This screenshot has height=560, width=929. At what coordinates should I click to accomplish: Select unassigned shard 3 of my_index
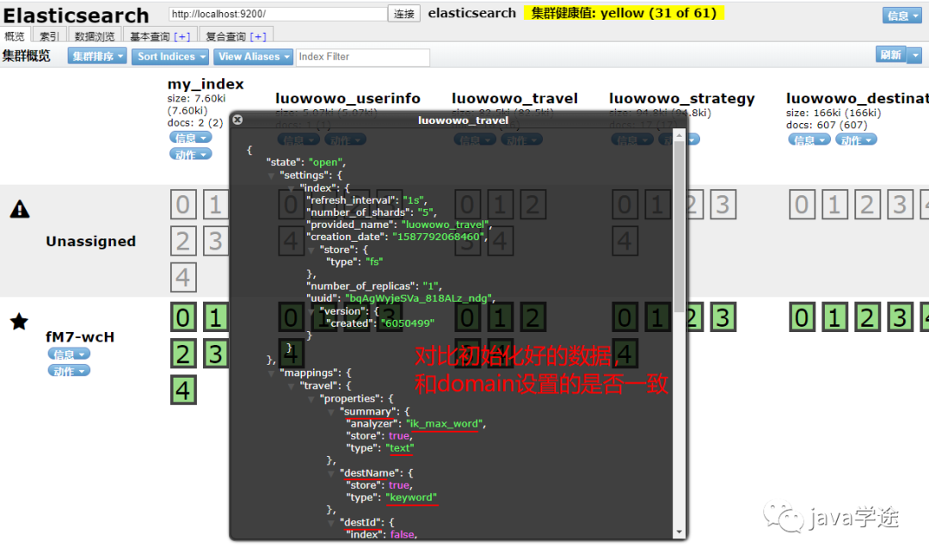tap(216, 241)
